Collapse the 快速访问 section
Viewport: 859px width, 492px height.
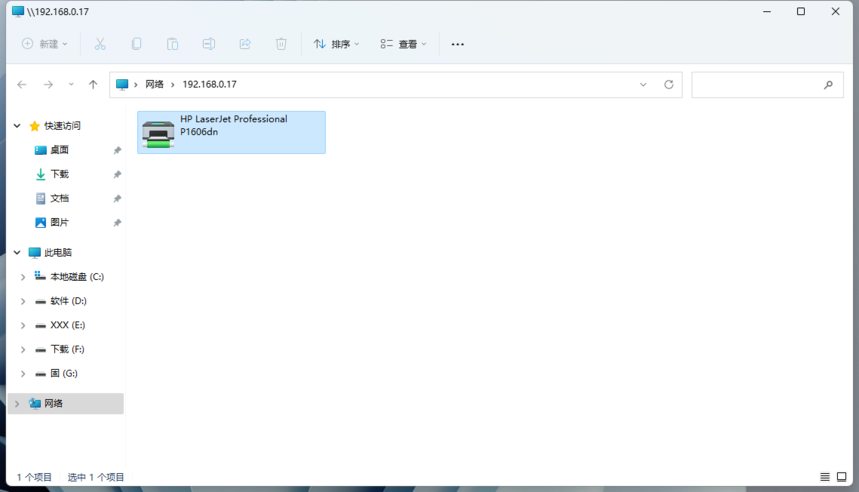click(x=17, y=126)
